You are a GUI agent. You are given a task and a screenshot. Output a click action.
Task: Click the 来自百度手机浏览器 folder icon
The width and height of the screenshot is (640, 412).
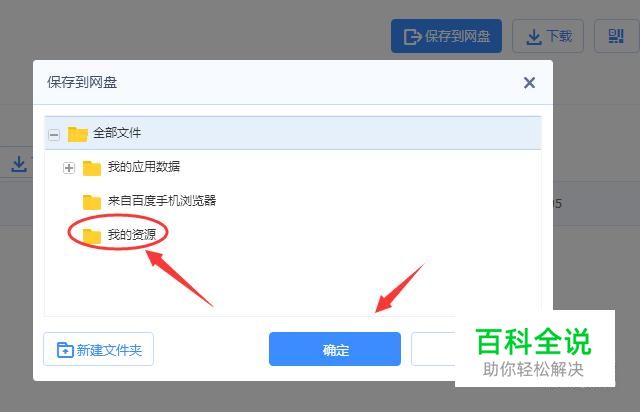pos(92,202)
